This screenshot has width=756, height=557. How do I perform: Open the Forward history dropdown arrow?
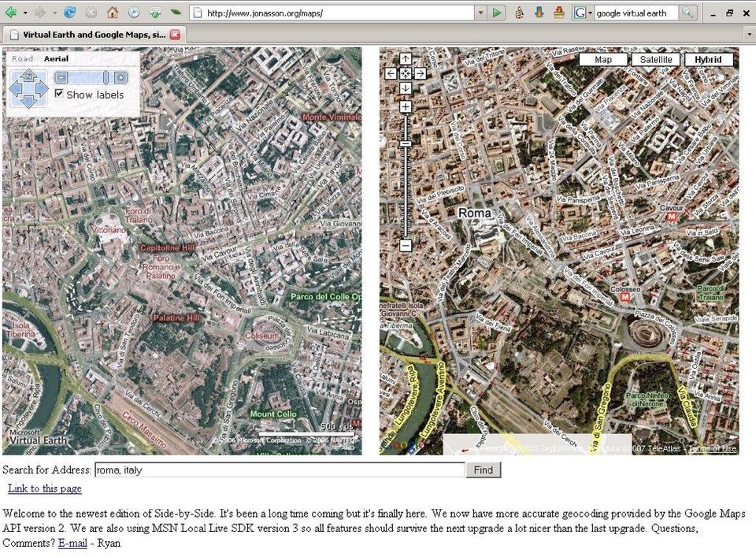click(54, 13)
